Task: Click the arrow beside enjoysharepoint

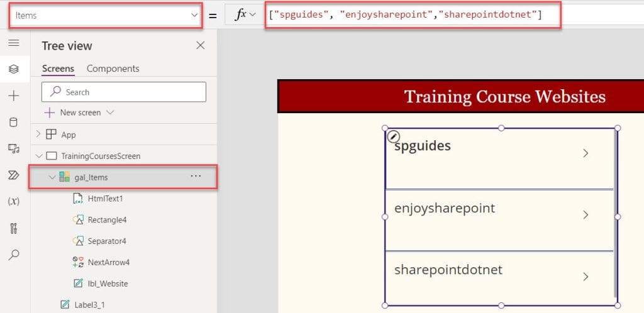Action: coord(586,215)
